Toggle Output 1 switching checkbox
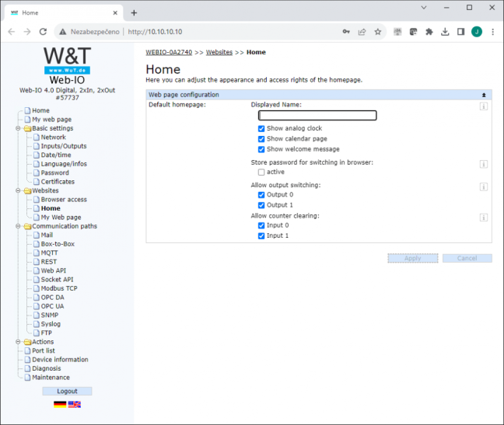504x425 pixels. coord(261,205)
